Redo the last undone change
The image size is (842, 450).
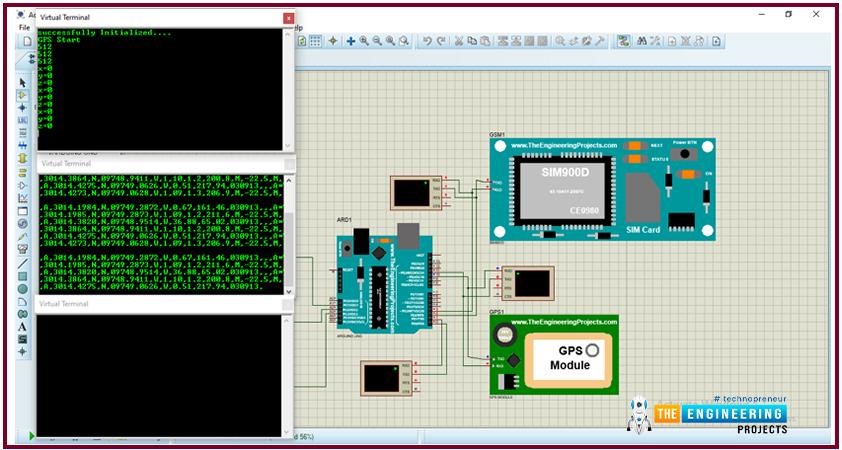point(441,41)
